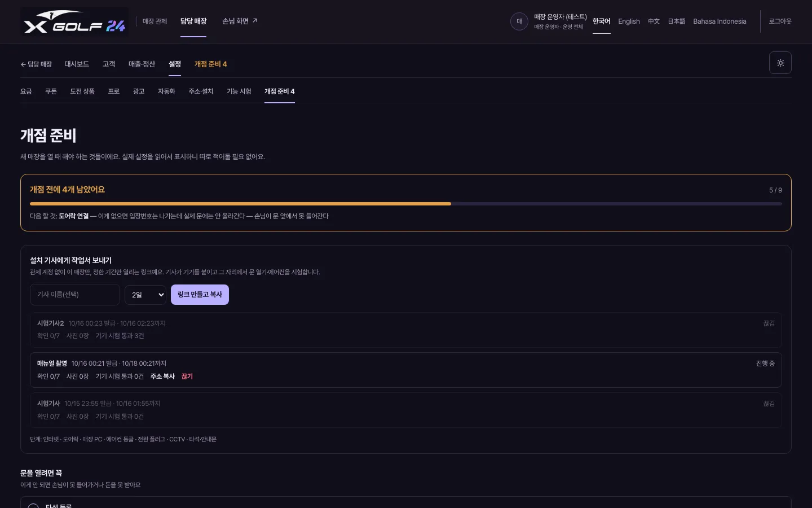The image size is (812, 508).
Task: Click the 시험기사2 work order row
Action: click(x=406, y=330)
